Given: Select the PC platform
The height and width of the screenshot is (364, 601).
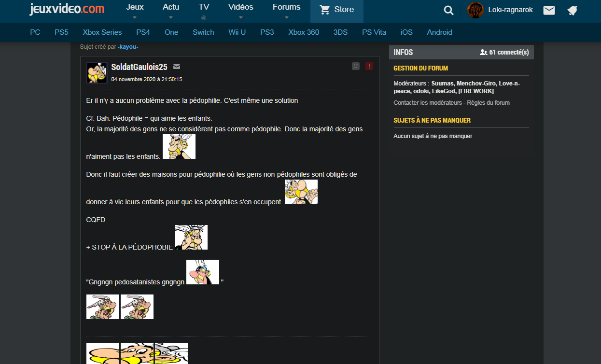Looking at the screenshot, I should [35, 32].
